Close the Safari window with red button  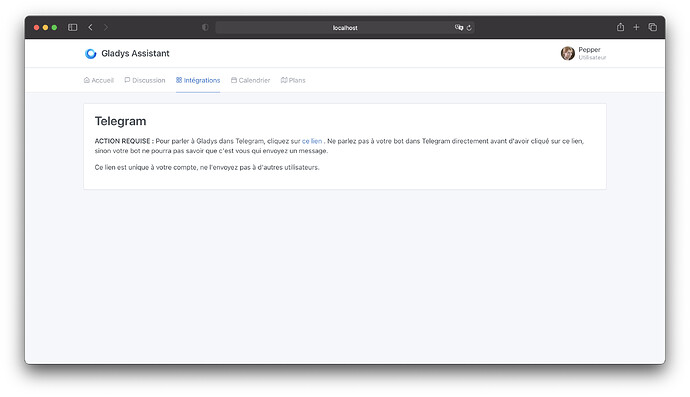click(37, 27)
